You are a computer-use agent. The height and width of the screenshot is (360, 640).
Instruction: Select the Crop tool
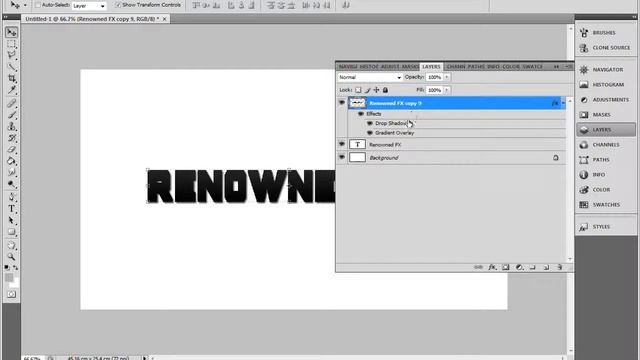point(11,78)
